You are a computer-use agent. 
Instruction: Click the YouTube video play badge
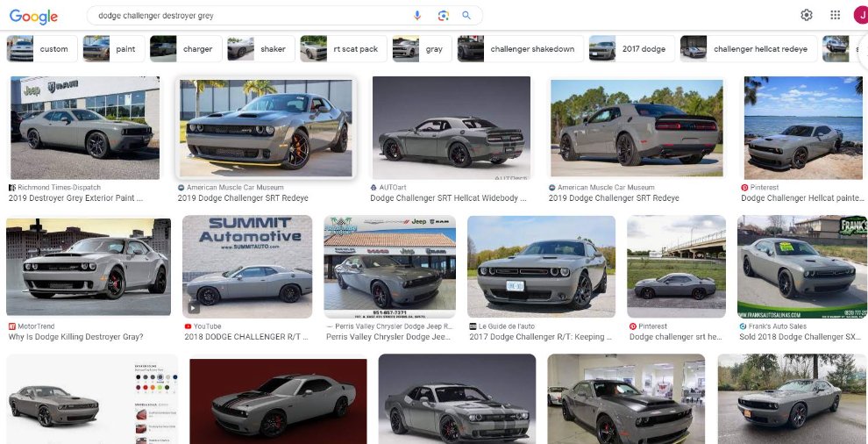click(x=194, y=308)
